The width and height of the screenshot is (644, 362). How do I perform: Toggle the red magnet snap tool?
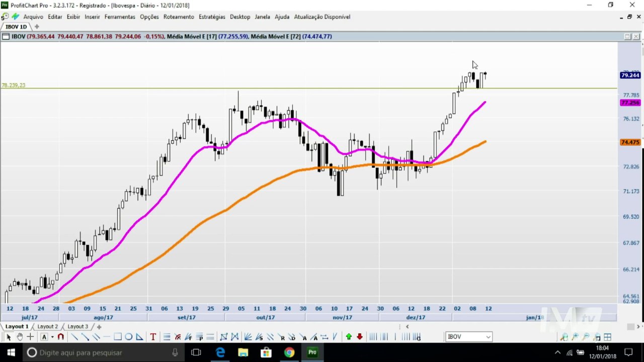[60, 337]
